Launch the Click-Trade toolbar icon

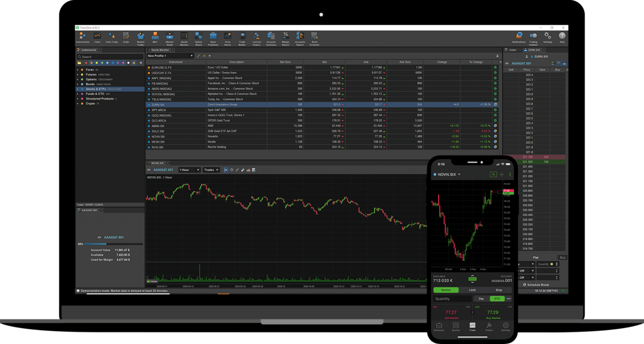click(x=112, y=38)
